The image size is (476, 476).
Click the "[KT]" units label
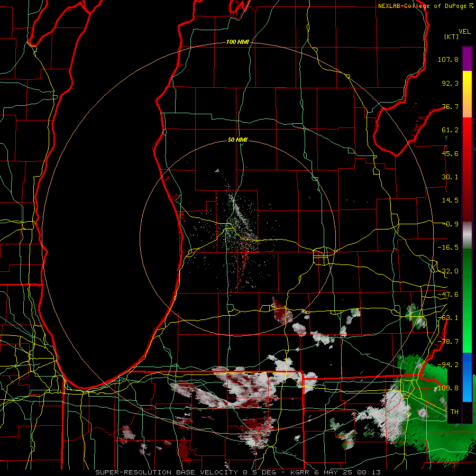point(452,36)
